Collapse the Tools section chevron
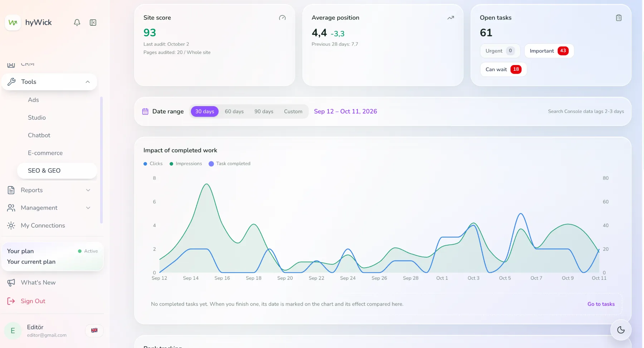Screen dimensions: 644x348 click(88, 82)
